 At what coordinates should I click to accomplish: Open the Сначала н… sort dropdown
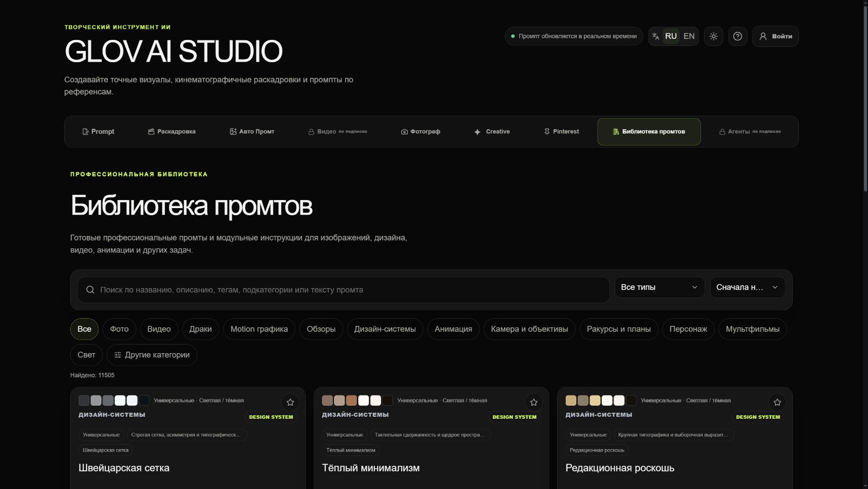pyautogui.click(x=747, y=287)
